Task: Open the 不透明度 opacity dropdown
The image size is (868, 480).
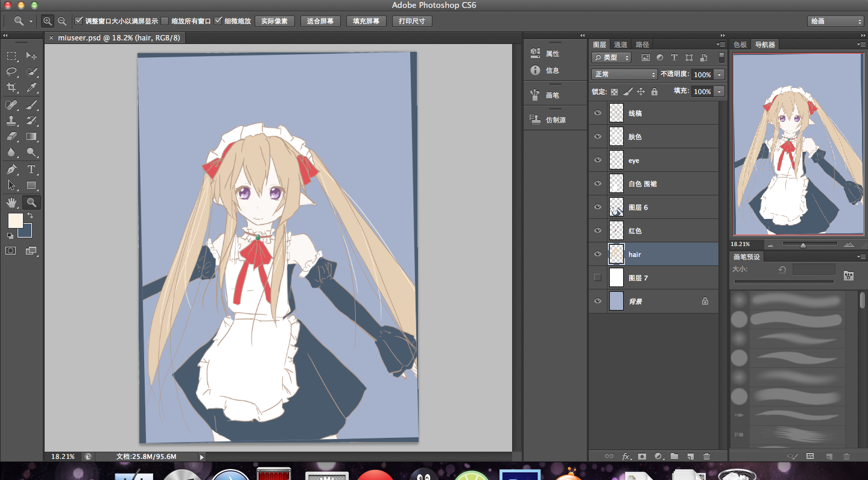Action: coord(718,74)
